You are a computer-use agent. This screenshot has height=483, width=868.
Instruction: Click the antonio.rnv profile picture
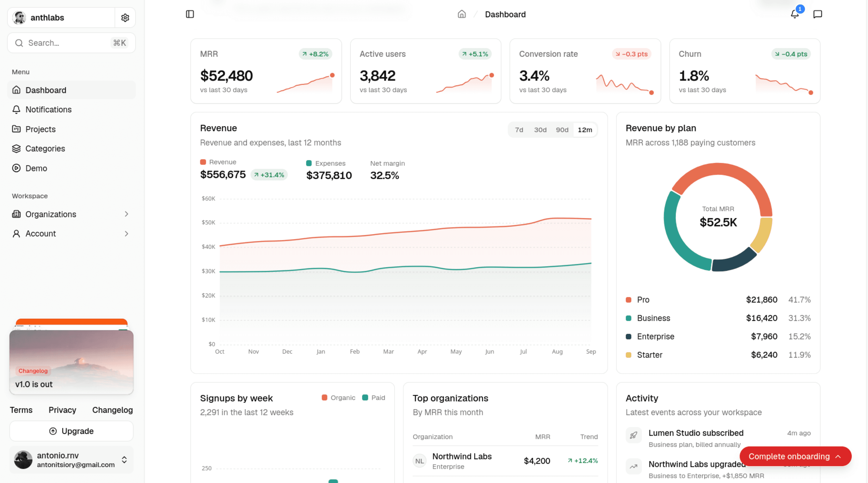23,459
